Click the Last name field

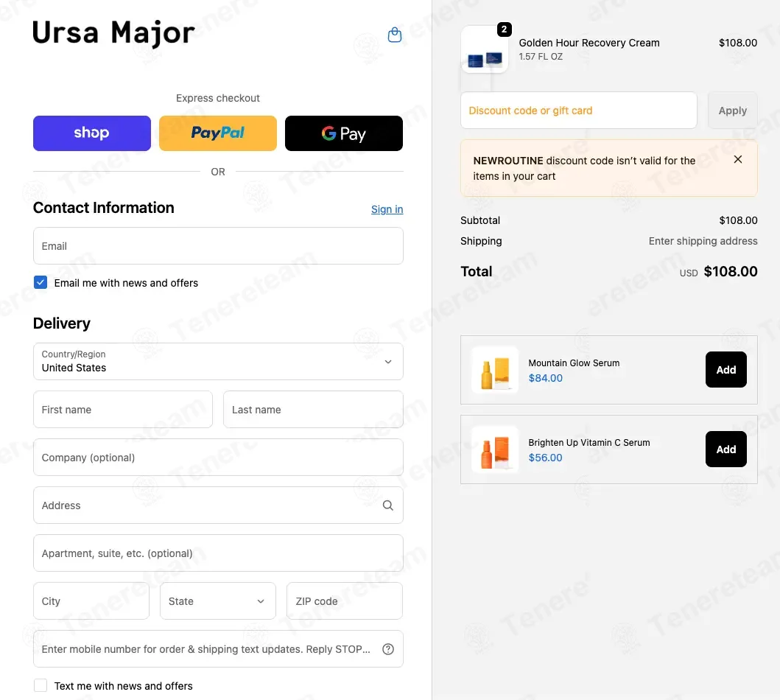coord(313,410)
